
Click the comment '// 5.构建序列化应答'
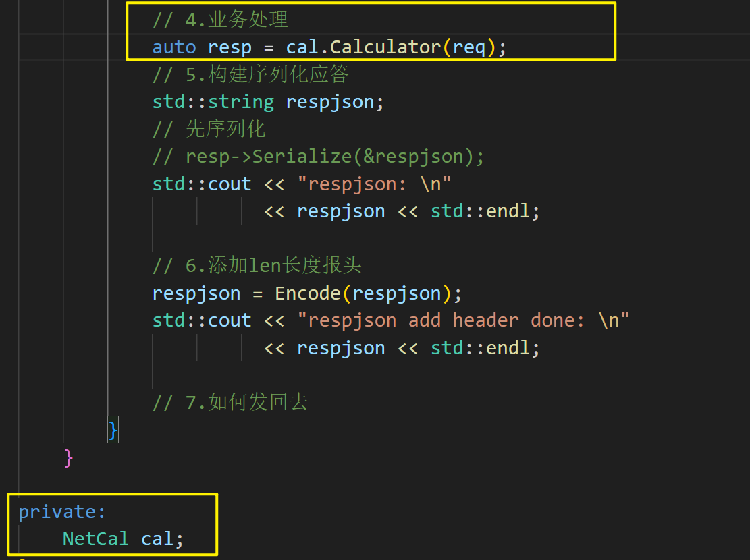coord(250,75)
